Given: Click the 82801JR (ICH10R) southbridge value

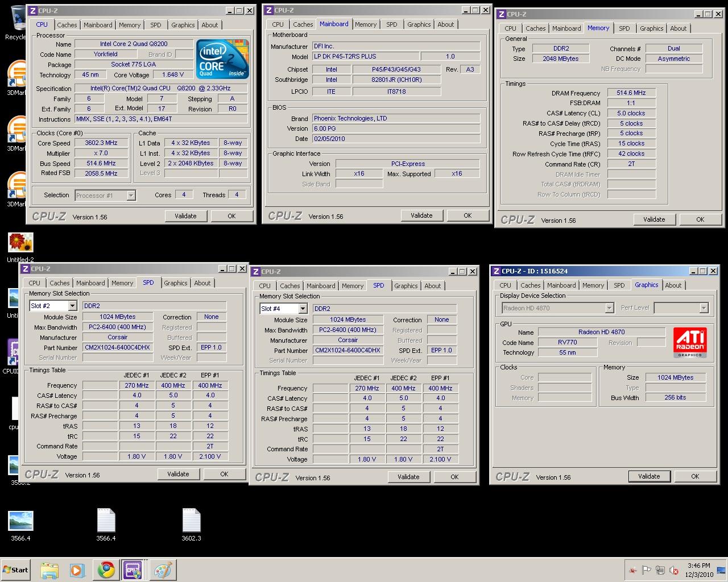Looking at the screenshot, I should (396, 80).
